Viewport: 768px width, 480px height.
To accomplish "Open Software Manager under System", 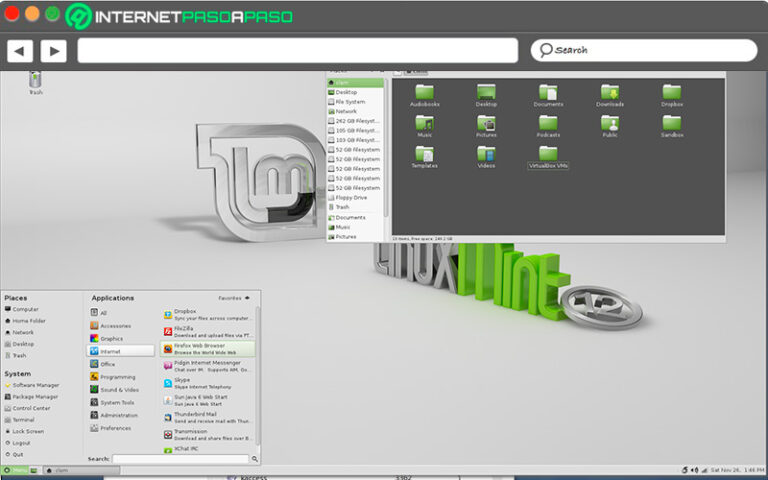I will pos(35,385).
